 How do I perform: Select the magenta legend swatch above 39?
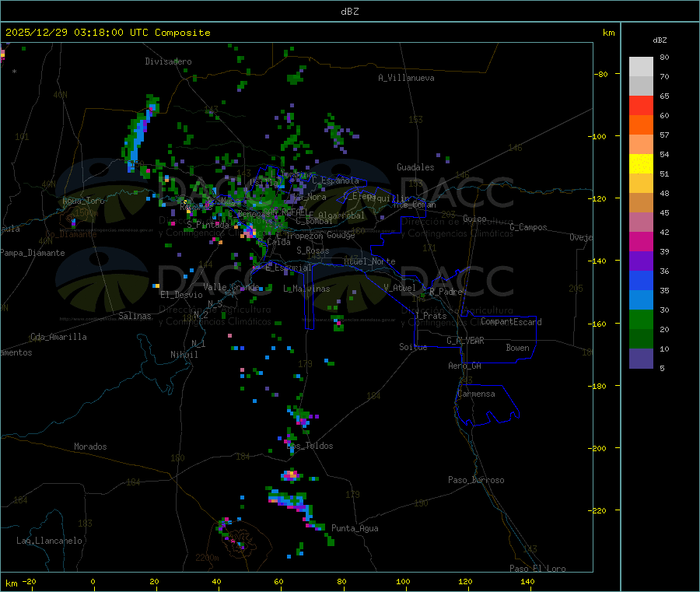(x=641, y=241)
